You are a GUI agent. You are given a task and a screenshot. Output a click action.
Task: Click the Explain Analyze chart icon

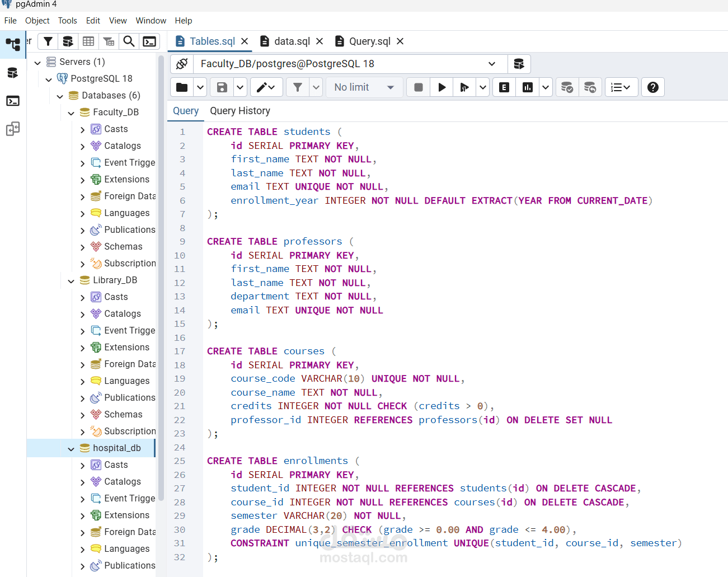528,87
